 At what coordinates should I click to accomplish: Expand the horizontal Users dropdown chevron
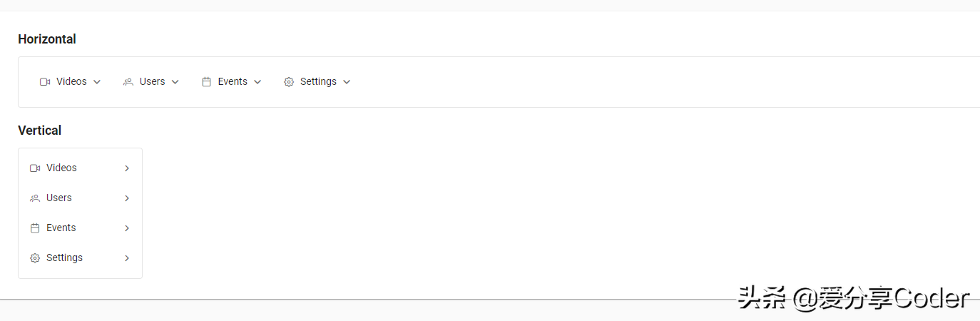[175, 82]
